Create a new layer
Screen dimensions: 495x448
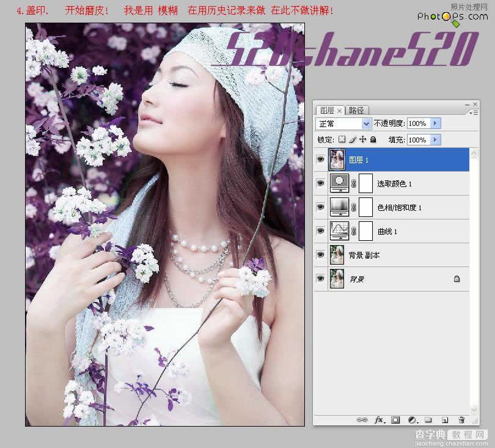click(x=445, y=420)
